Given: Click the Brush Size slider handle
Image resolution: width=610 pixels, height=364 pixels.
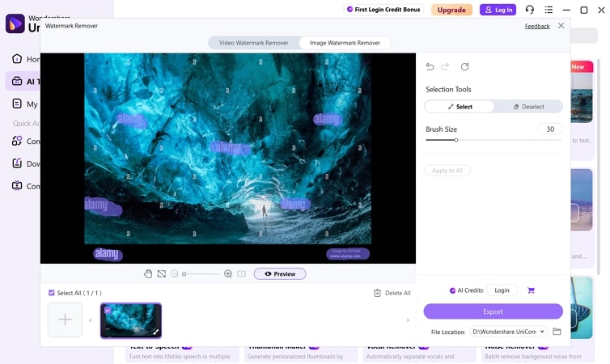Looking at the screenshot, I should pos(456,140).
